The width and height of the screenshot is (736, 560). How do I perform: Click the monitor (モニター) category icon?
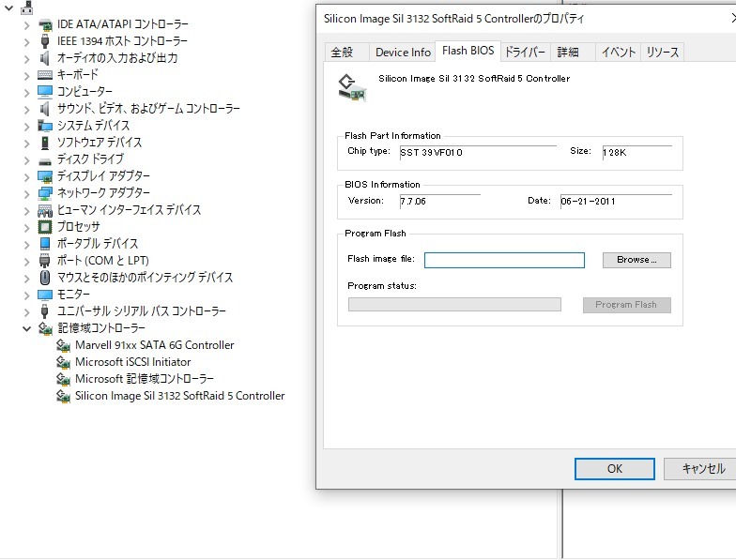click(45, 295)
